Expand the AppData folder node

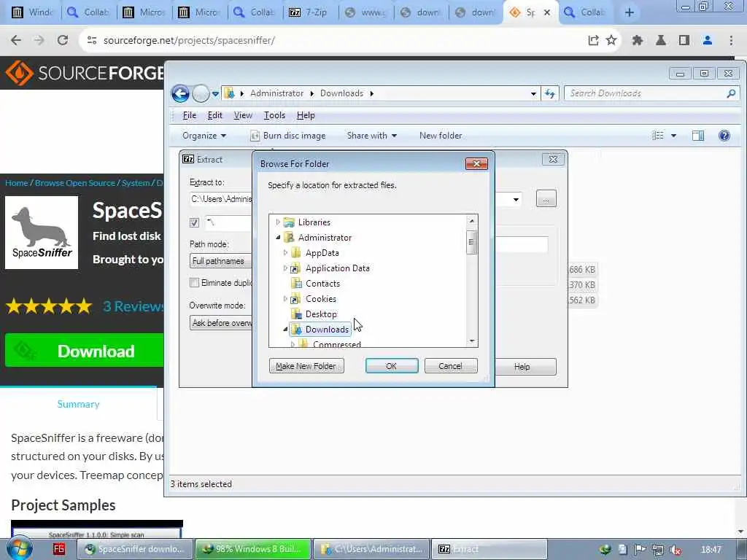tap(285, 253)
